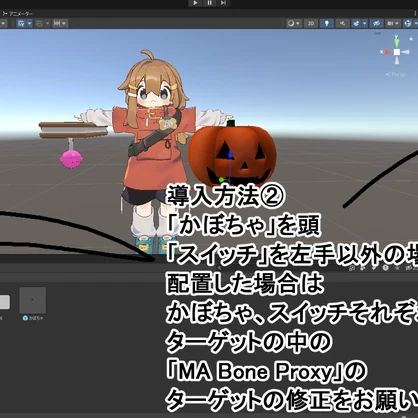Open the increment snapping dropdown arrow

click(47, 23)
